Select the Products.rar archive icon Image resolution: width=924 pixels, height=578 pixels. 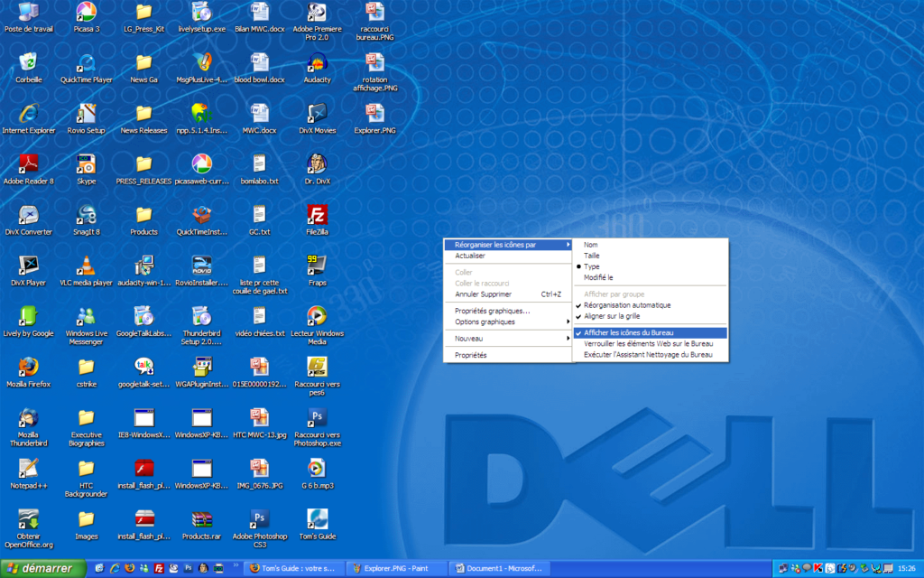201,525
